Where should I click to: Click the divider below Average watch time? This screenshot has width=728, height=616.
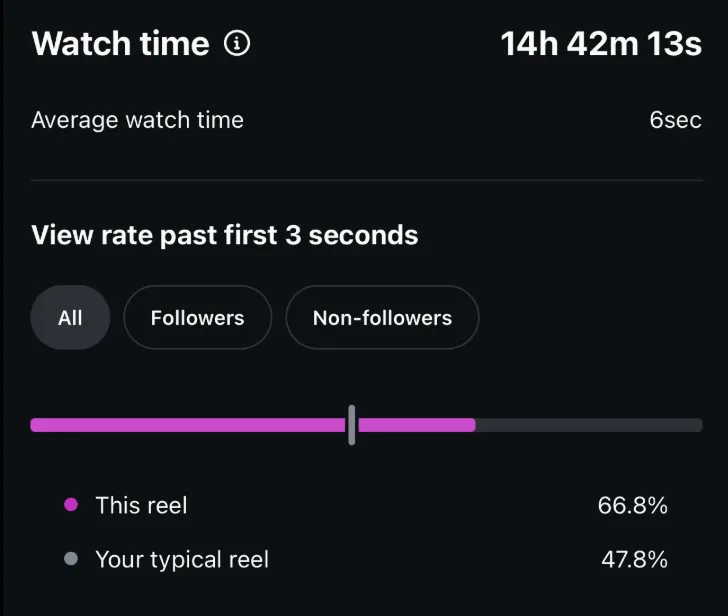pos(366,180)
